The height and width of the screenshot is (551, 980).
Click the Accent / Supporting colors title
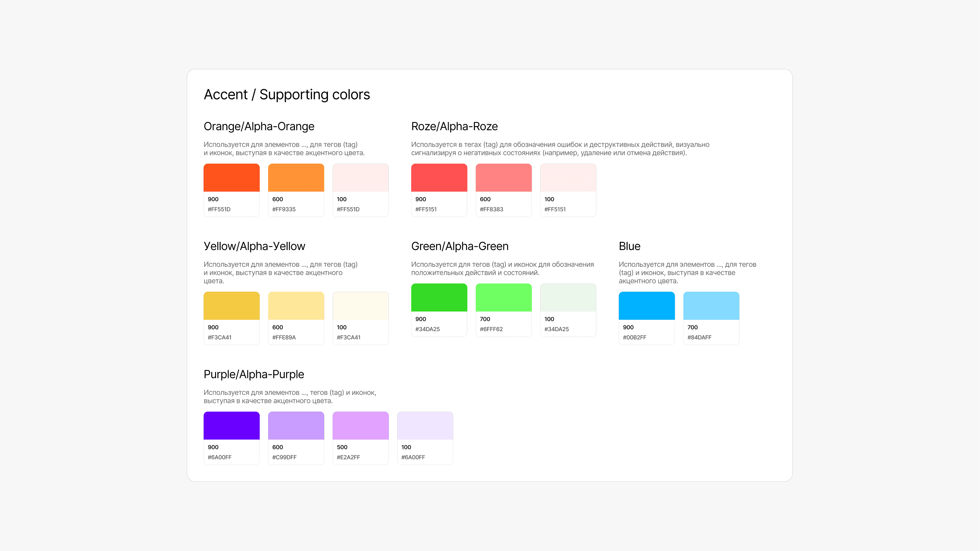pyautogui.click(x=287, y=95)
